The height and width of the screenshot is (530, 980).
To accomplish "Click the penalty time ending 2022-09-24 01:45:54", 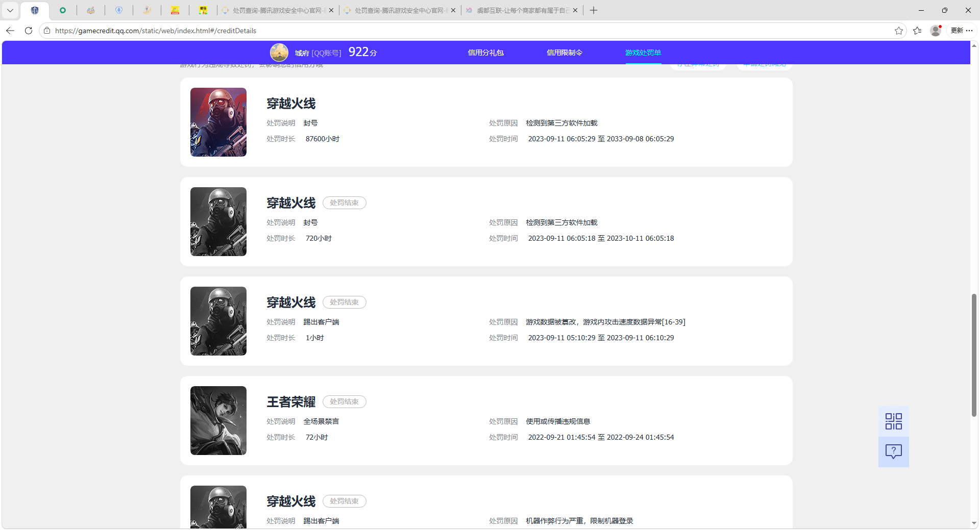I will coord(601,437).
